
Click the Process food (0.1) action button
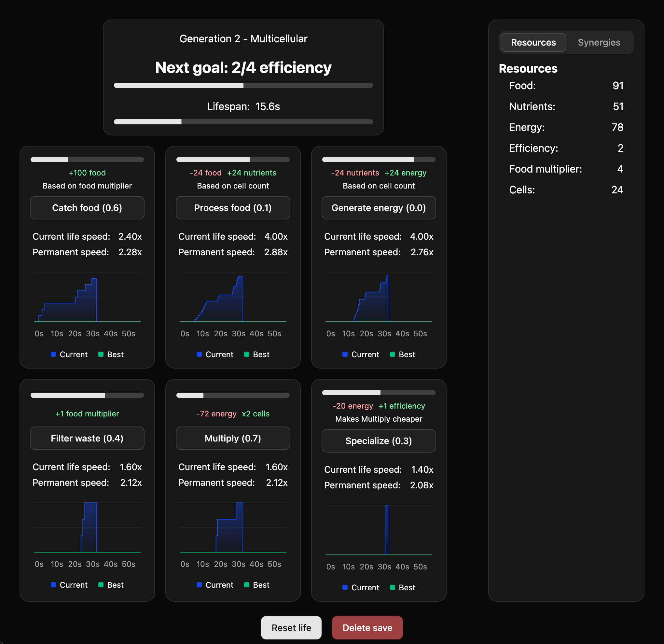[x=232, y=208]
